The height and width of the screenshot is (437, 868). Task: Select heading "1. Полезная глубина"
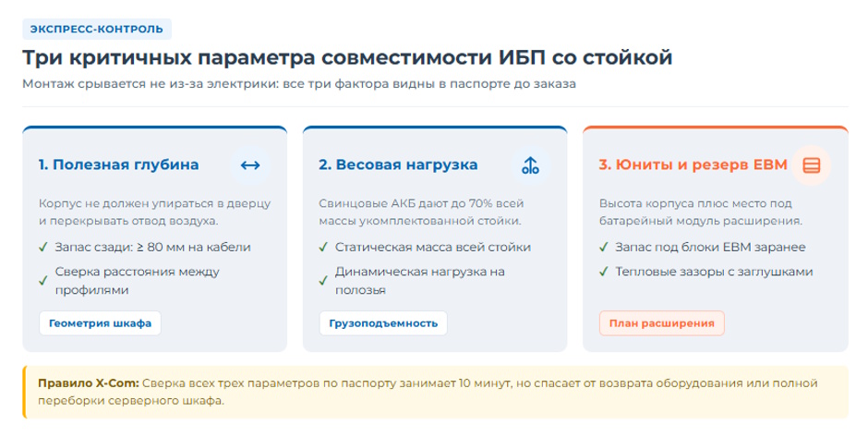(x=118, y=164)
